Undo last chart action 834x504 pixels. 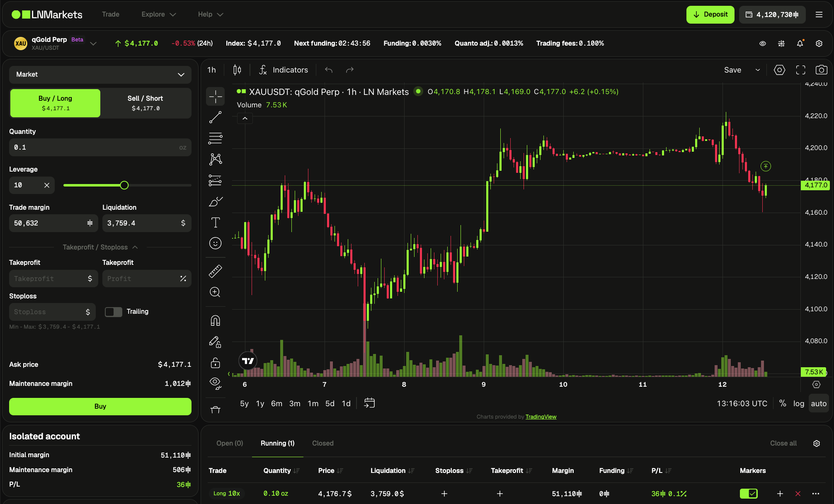(x=329, y=70)
